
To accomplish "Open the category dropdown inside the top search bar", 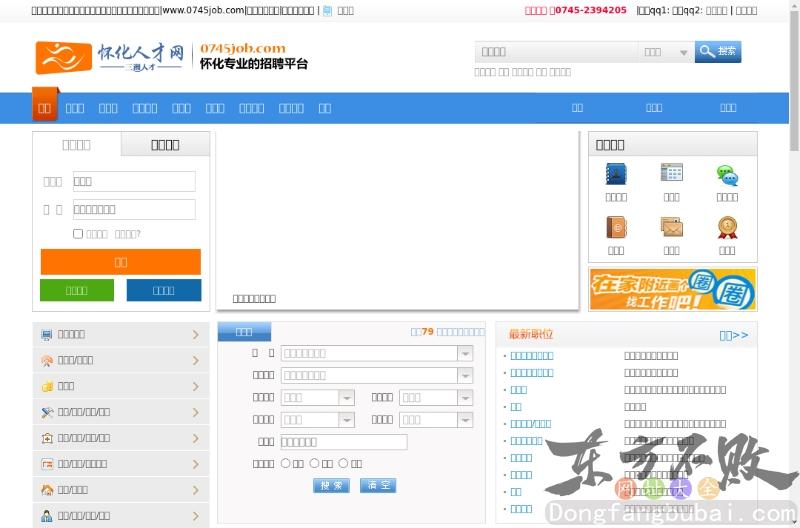I will pyautogui.click(x=666, y=52).
